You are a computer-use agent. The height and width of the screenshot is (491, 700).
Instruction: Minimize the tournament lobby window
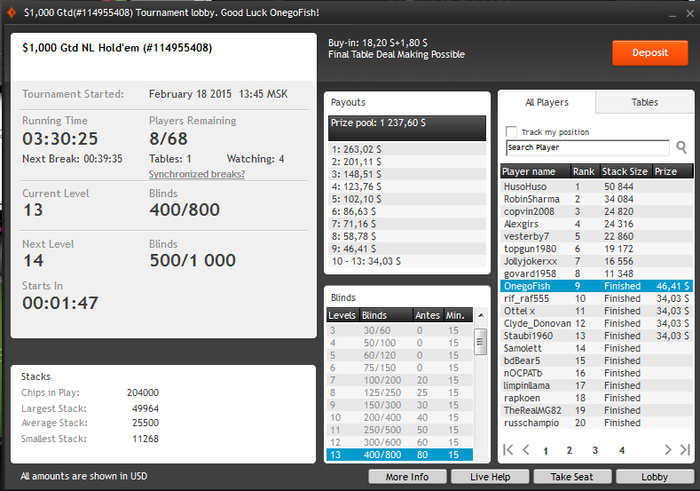[672, 14]
